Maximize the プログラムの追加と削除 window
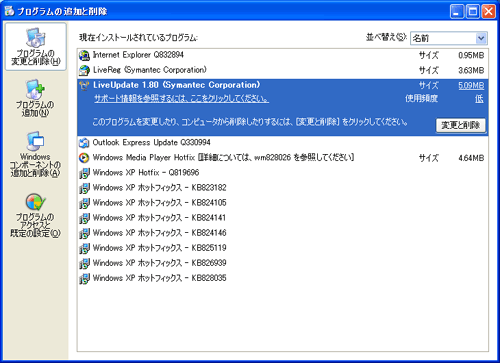500x363 pixels. [472, 11]
